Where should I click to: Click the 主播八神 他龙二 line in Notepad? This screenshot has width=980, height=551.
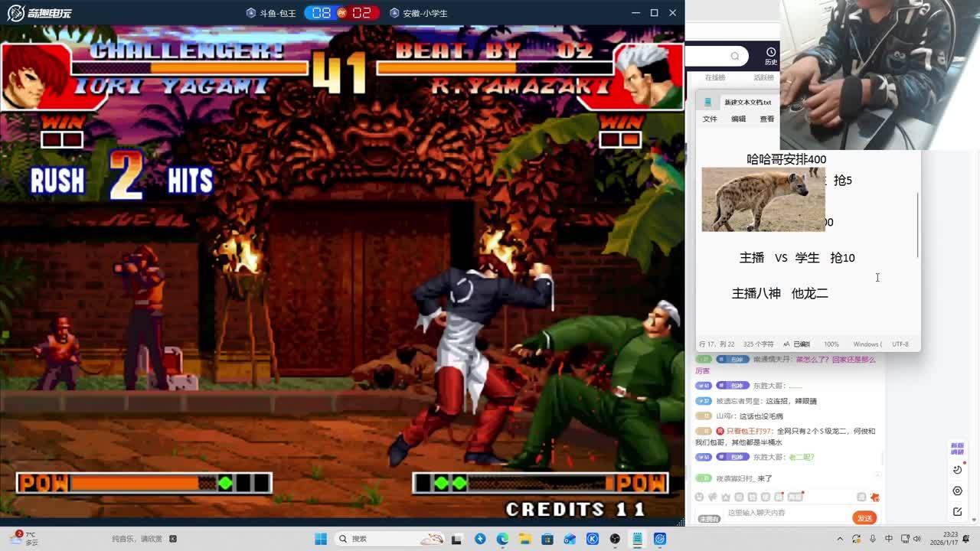pyautogui.click(x=780, y=293)
